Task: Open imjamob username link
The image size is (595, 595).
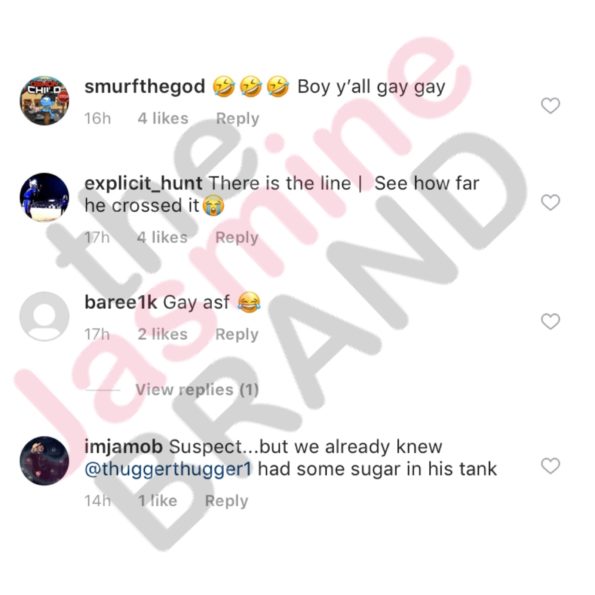Action: [x=123, y=447]
